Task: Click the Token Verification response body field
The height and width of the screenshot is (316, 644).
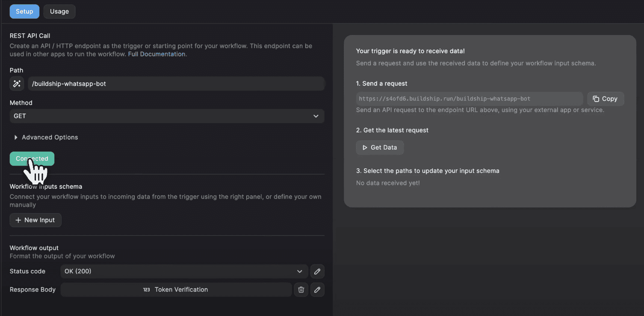Action: tap(176, 290)
